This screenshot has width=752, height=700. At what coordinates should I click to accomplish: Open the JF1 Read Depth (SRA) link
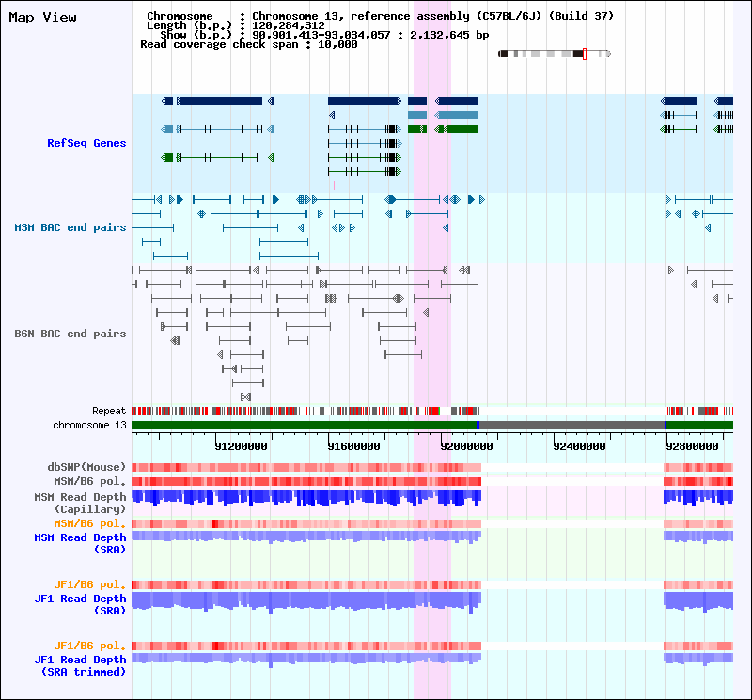pos(80,604)
